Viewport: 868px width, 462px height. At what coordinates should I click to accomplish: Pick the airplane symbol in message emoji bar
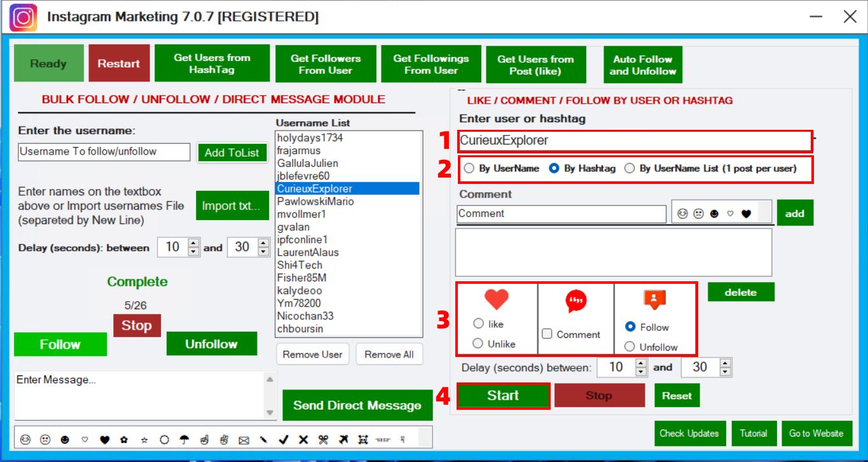pyautogui.click(x=343, y=439)
